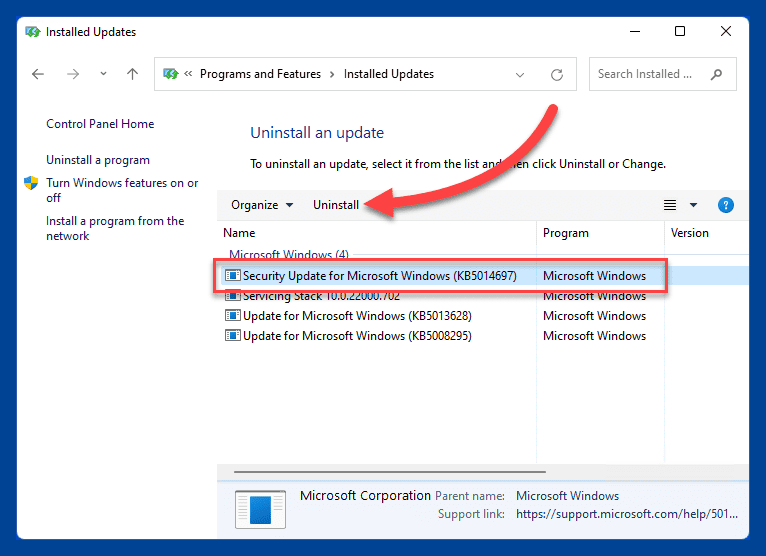Screen dimensions: 766x556
Task: Click the Uninstall toolbar button
Action: (336, 205)
